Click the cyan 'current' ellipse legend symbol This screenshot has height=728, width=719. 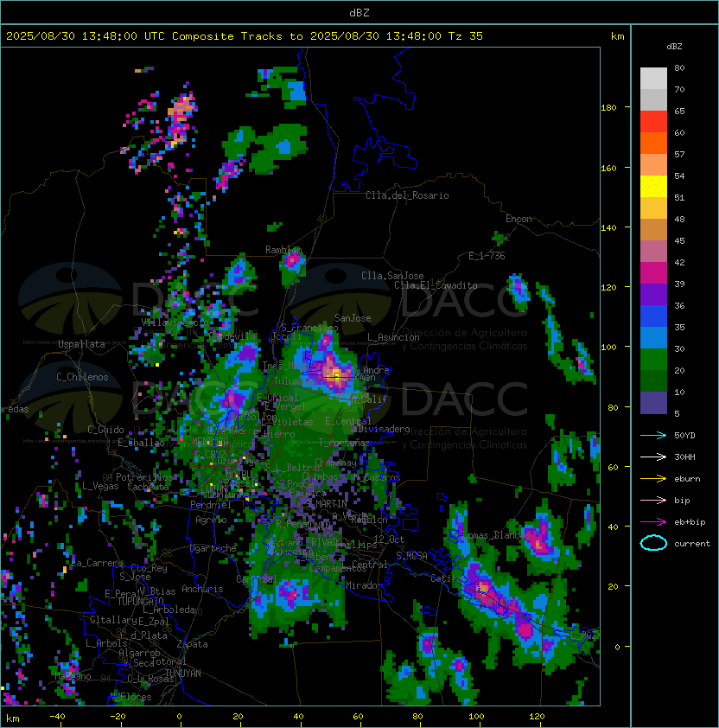[653, 543]
